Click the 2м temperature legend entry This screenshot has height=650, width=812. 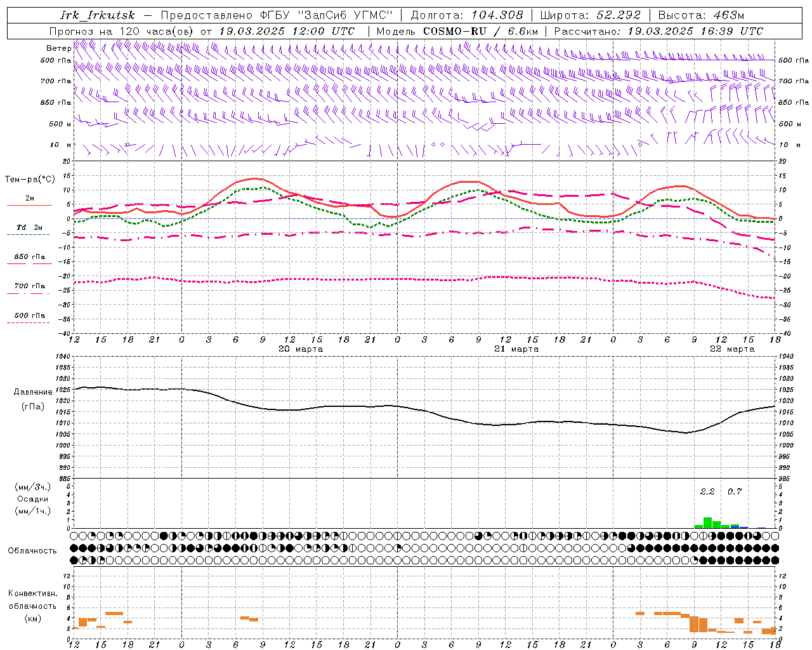(x=30, y=198)
